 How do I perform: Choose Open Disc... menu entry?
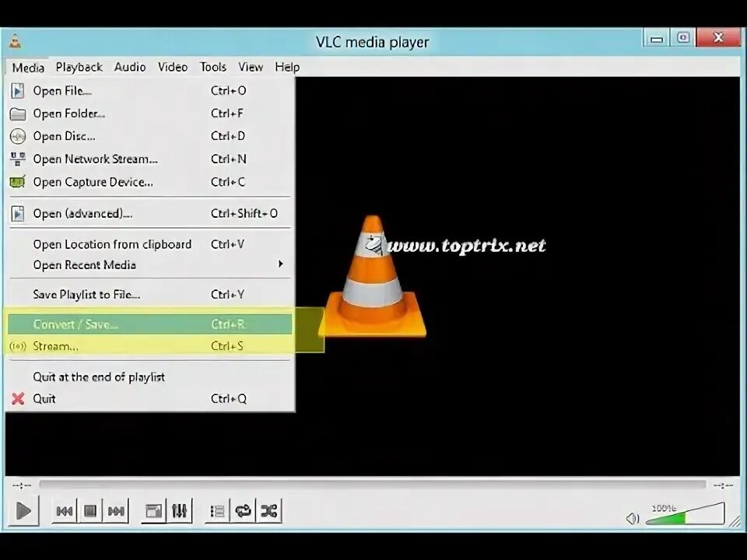pyautogui.click(x=150, y=136)
